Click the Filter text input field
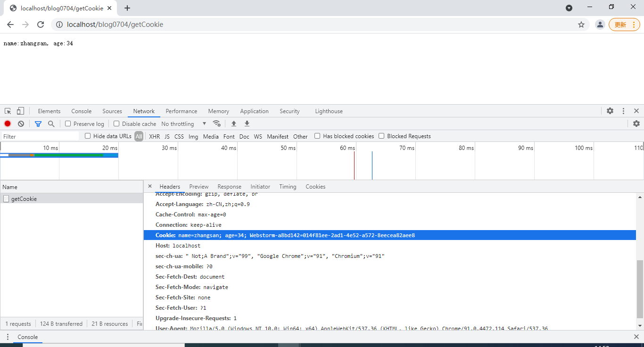644x347 pixels. tap(40, 136)
